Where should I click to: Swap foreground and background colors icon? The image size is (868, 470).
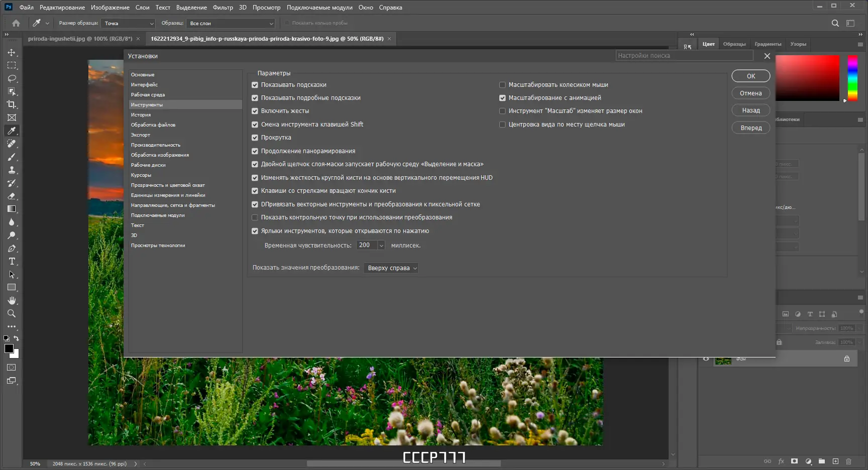pyautogui.click(x=17, y=338)
